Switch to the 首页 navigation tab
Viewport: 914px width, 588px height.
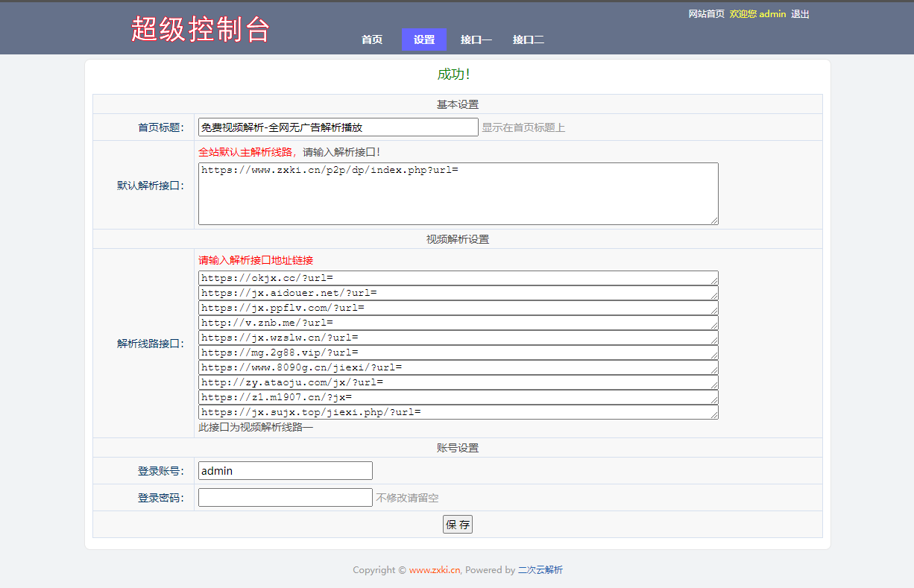(372, 39)
